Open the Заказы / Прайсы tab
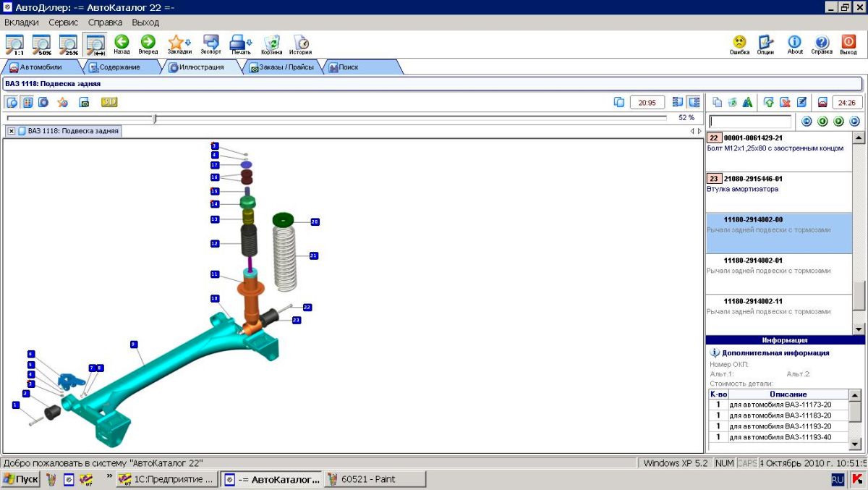 tap(282, 67)
